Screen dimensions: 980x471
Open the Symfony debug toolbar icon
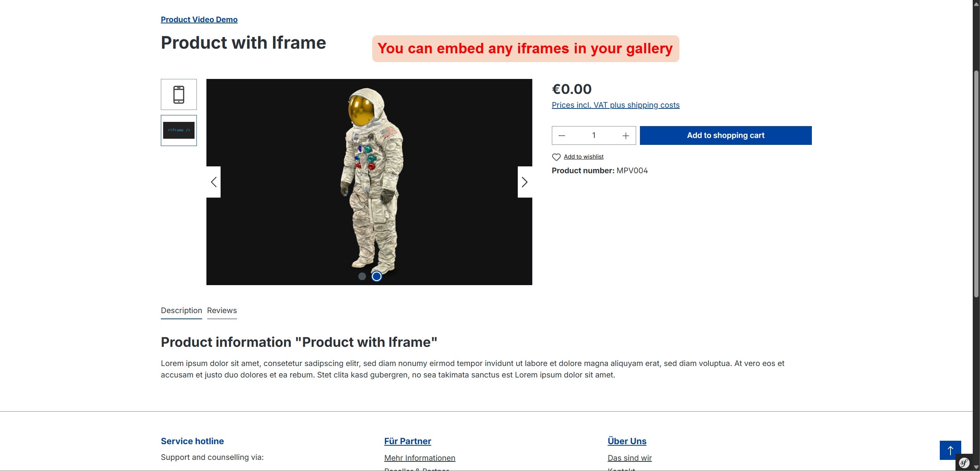pos(964,463)
